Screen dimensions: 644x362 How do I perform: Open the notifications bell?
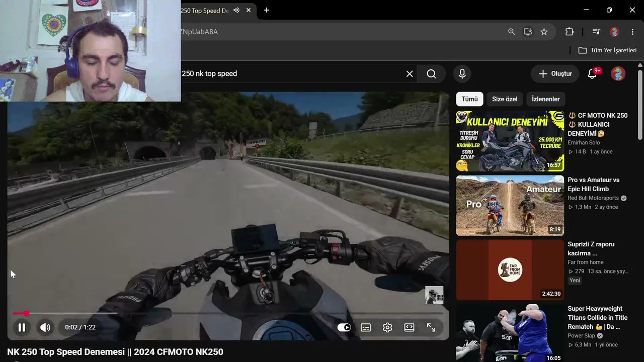pos(593,74)
